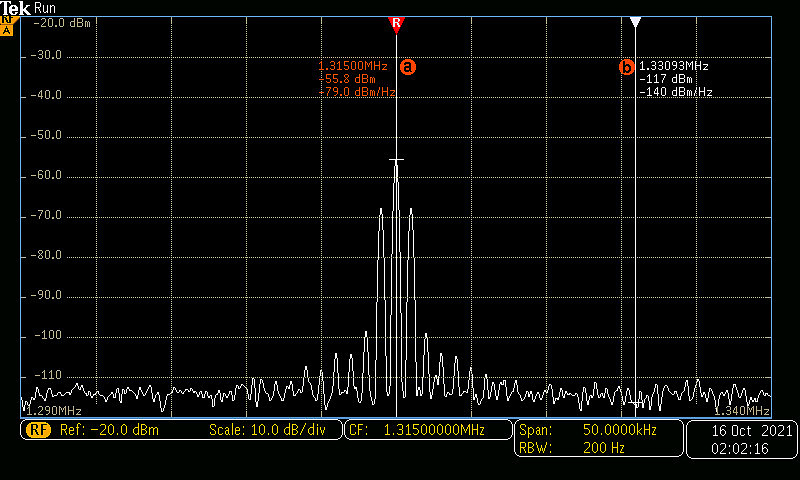This screenshot has width=800, height=480.
Task: Click the -100 axis label
Action: 47,335
